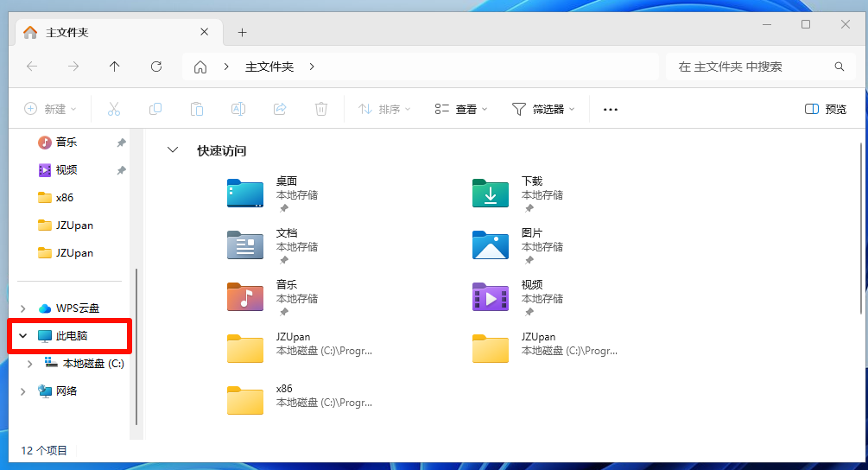Click the Copy icon in toolbar
The width and height of the screenshot is (868, 470).
pyautogui.click(x=155, y=109)
